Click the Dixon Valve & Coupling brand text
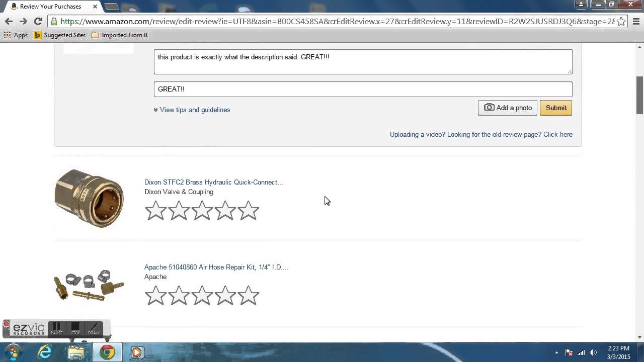Image resolution: width=644 pixels, height=362 pixels. (179, 192)
